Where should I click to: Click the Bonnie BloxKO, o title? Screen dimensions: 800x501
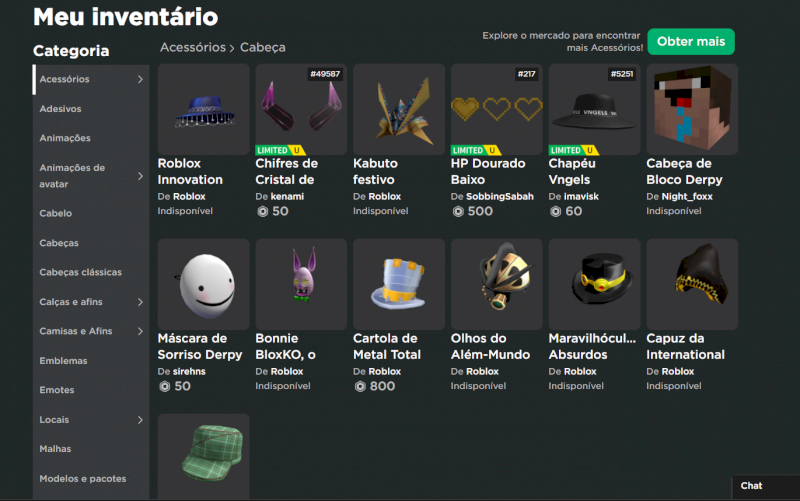[x=285, y=346]
